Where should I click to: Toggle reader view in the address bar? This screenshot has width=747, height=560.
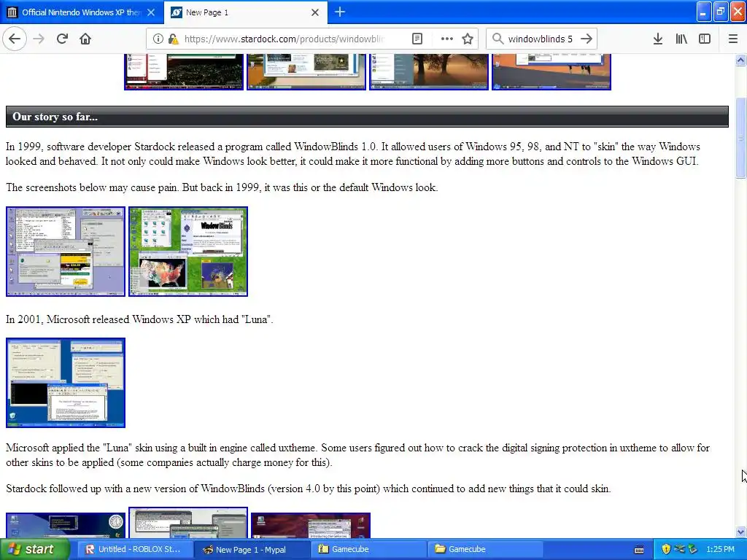pos(417,39)
